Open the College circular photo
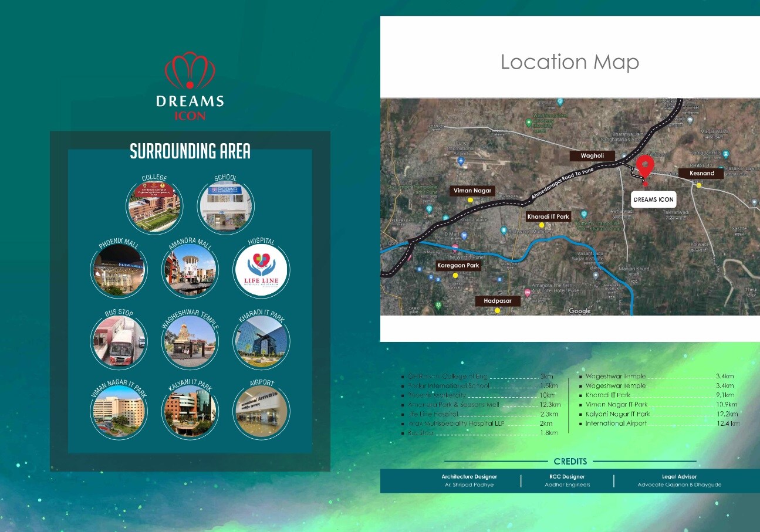Image resolution: width=760 pixels, height=532 pixels. tap(154, 206)
